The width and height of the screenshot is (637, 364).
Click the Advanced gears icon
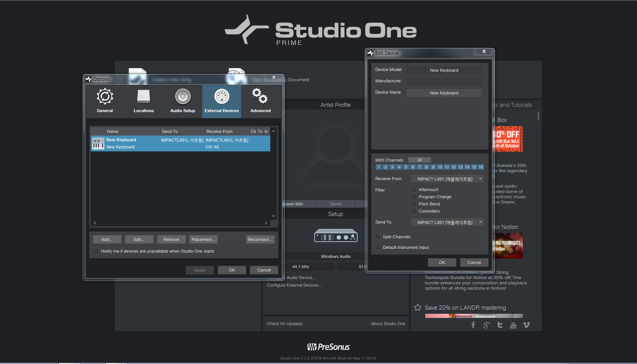[260, 96]
